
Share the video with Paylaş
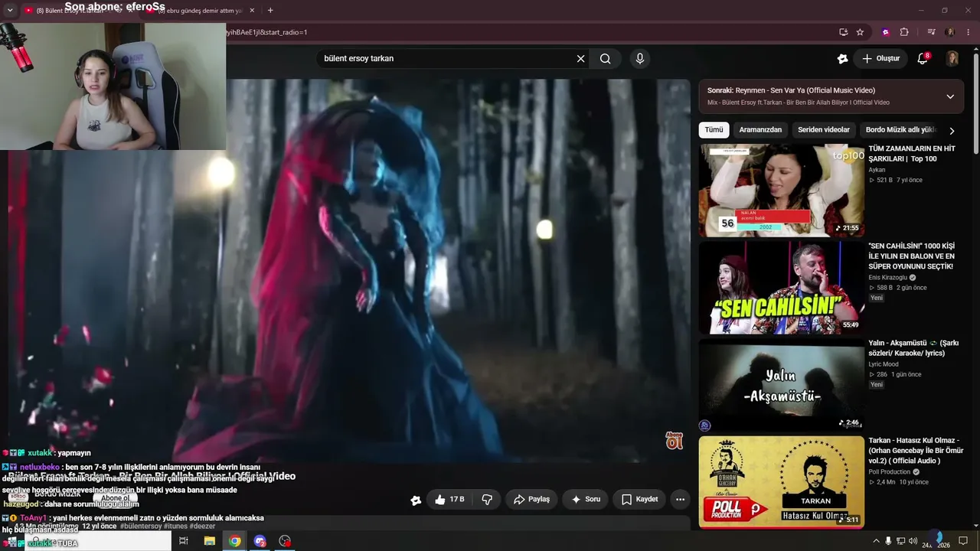point(531,500)
